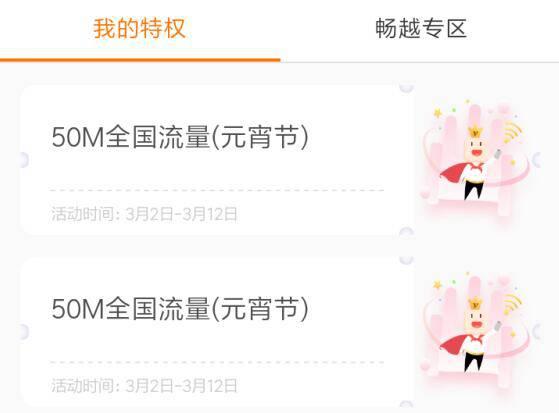Viewport: 559px width, 413px height.
Task: Tap the second card's 活动时间: 3月2日-3月12日 text
Action: coord(144,386)
